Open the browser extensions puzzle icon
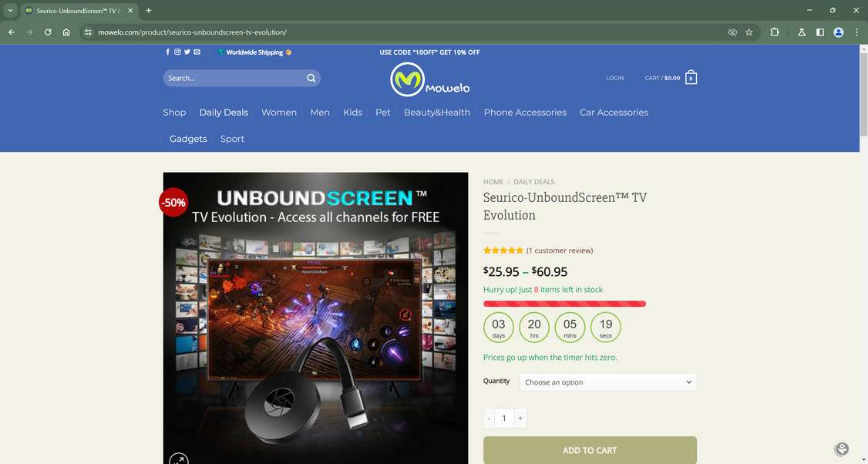Image resolution: width=868 pixels, height=464 pixels. pyautogui.click(x=774, y=32)
